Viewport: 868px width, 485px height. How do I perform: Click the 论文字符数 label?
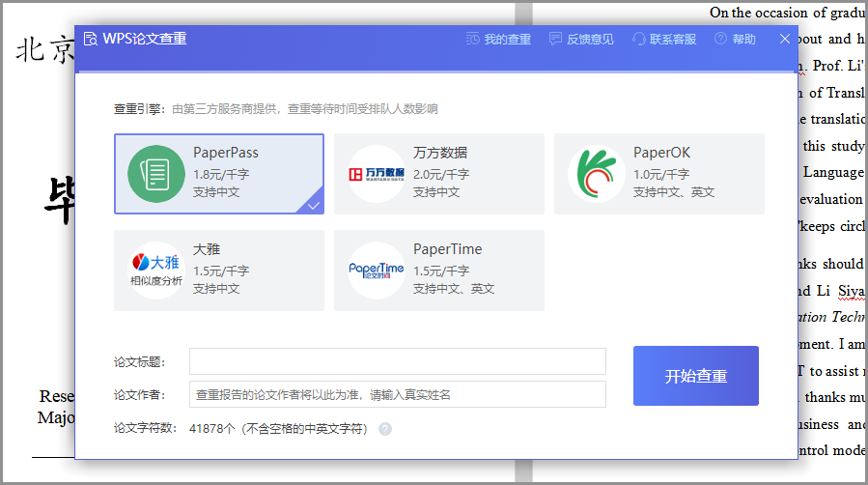pyautogui.click(x=146, y=428)
